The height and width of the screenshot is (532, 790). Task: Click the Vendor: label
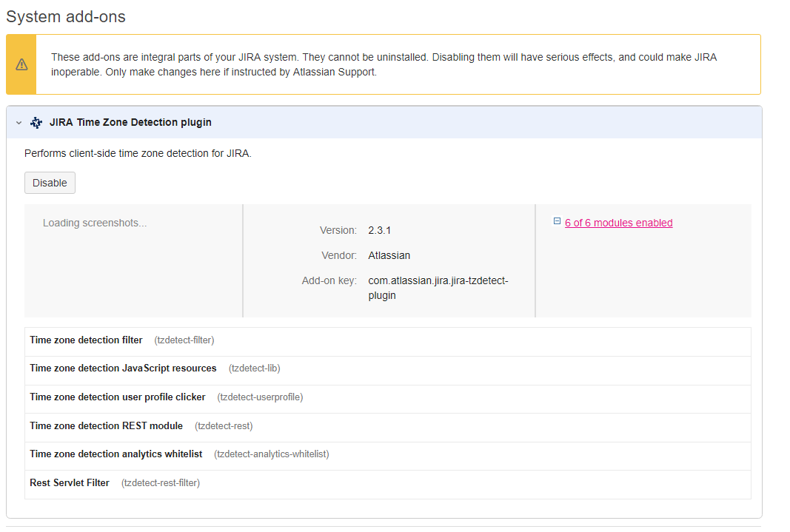339,256
